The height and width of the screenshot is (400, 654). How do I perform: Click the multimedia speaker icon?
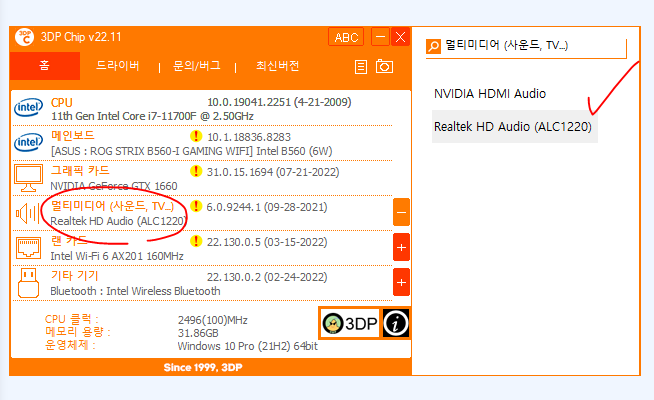click(28, 213)
